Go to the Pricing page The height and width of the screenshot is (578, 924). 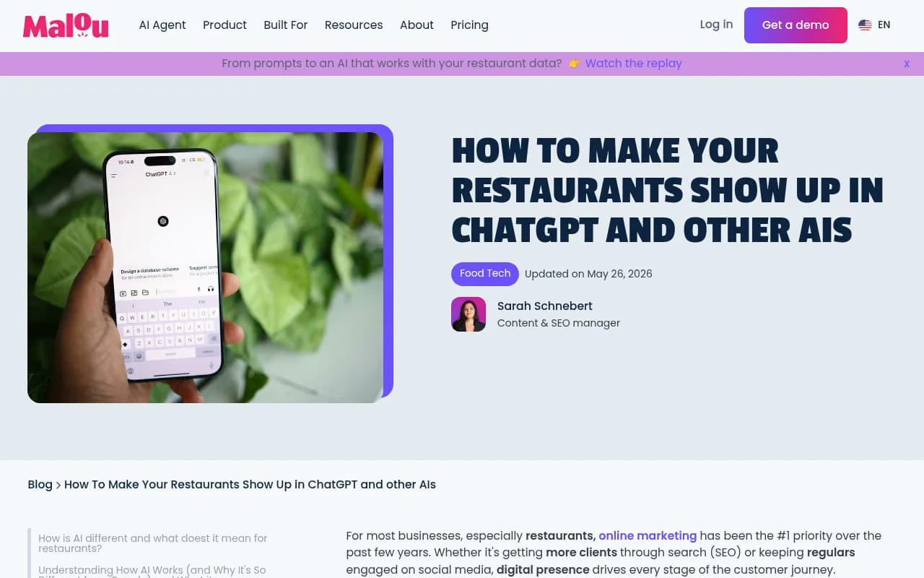coord(469,25)
